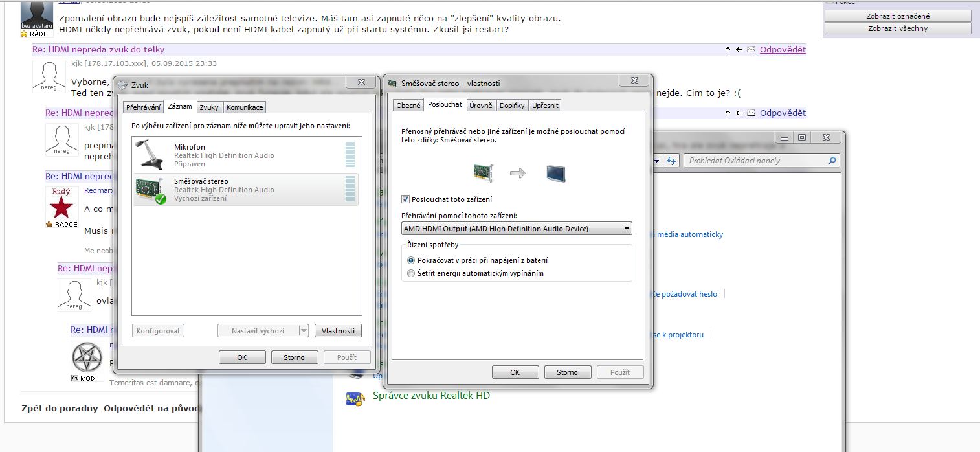Click the pentagram MOD avatar
The width and height of the screenshot is (980, 452).
pos(87,358)
